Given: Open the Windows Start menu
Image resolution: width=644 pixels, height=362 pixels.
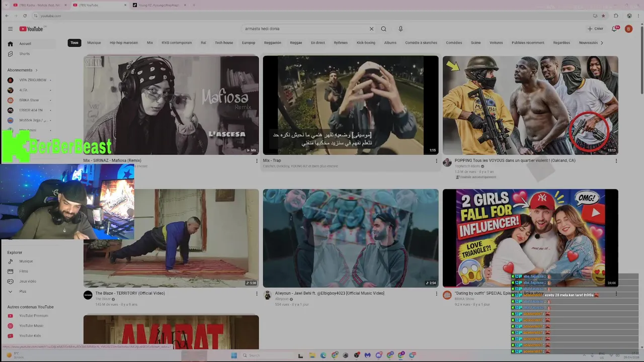Looking at the screenshot, I should pos(234,355).
